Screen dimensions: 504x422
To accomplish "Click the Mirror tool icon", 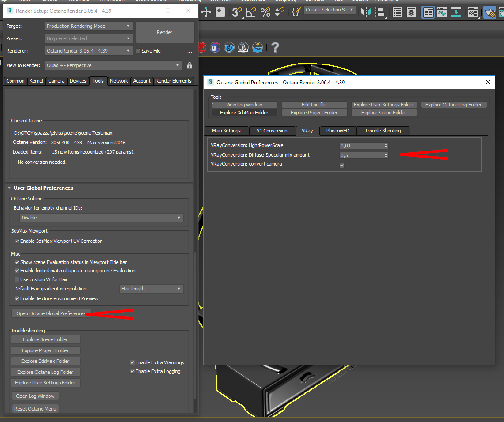I will tap(366, 12).
